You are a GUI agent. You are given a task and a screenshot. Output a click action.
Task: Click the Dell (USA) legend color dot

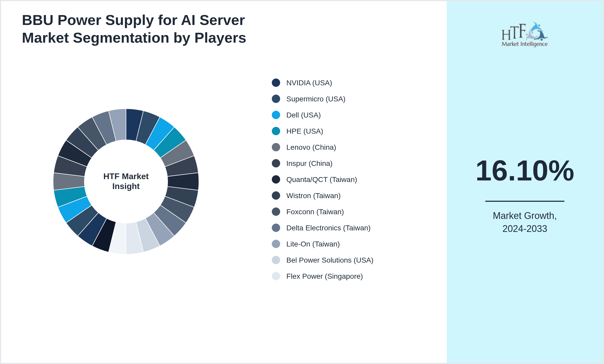pos(276,115)
